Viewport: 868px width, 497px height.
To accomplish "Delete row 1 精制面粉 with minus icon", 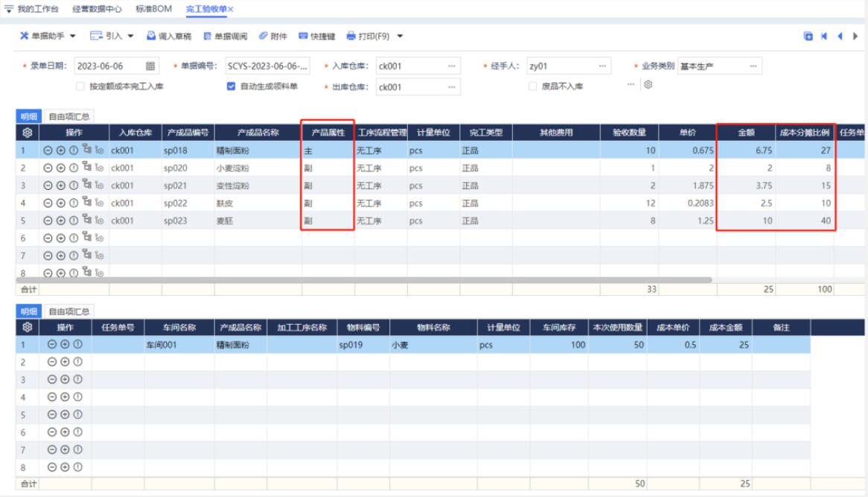I will click(x=48, y=151).
